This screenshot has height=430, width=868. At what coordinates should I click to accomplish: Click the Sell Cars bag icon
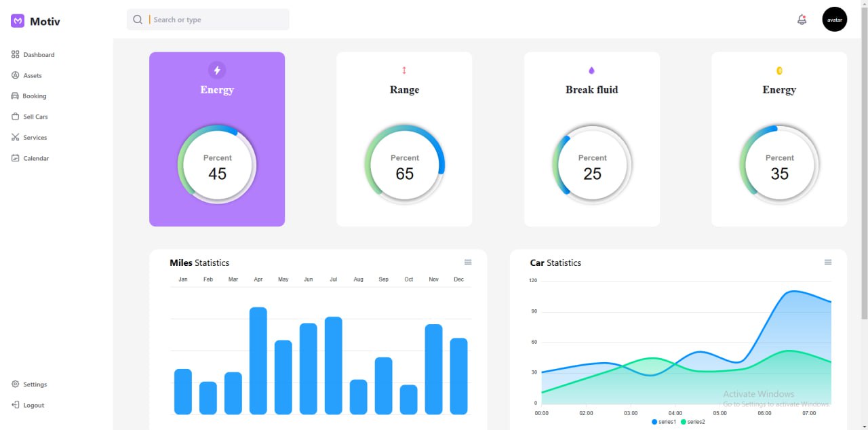coord(16,117)
